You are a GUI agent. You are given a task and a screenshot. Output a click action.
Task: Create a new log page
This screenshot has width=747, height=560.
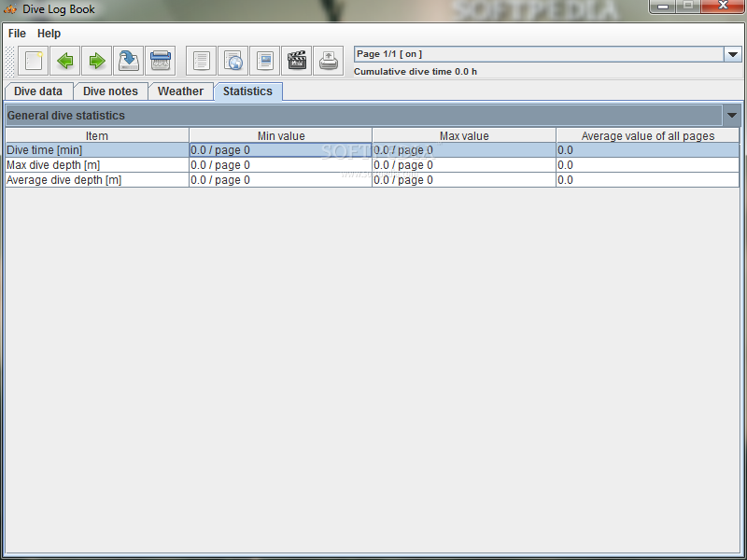pos(34,61)
